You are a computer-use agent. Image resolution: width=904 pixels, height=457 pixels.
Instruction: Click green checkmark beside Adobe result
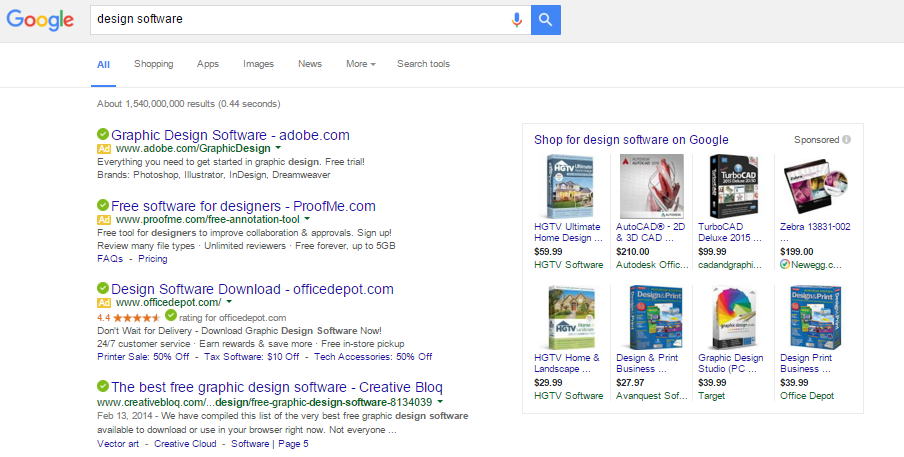coord(103,134)
